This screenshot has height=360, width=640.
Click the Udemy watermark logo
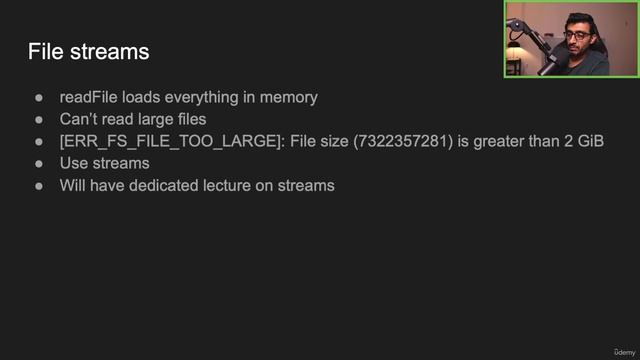(624, 352)
